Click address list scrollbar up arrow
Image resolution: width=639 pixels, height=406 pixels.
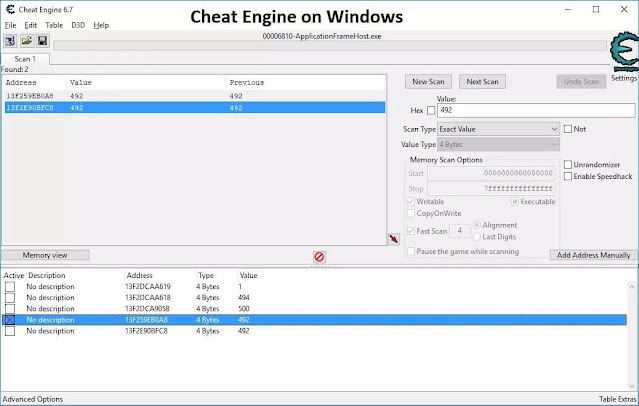[x=632, y=286]
